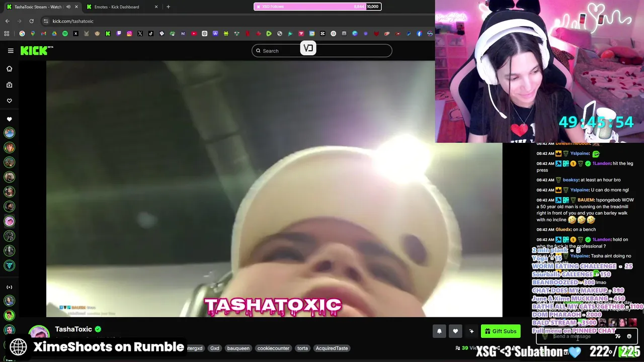The height and width of the screenshot is (362, 644).
Task: Reload the page
Action: [x=31, y=21]
